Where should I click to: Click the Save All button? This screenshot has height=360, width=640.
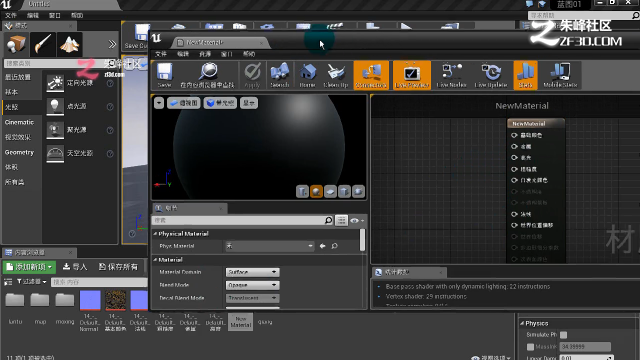[118, 267]
